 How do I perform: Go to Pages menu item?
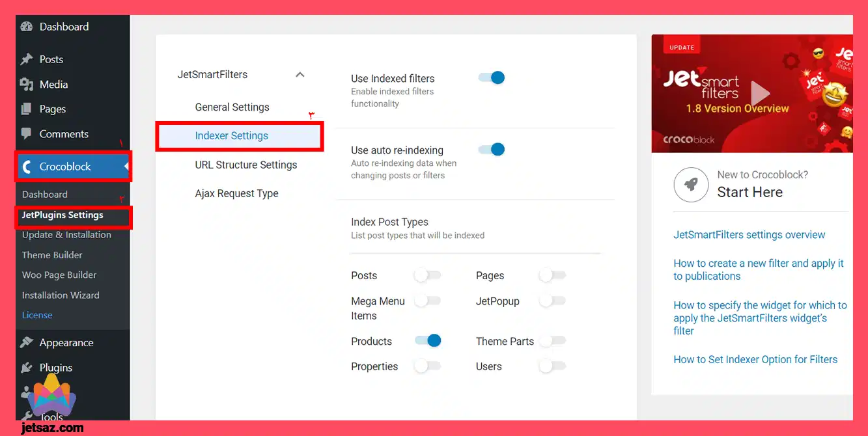tap(52, 109)
